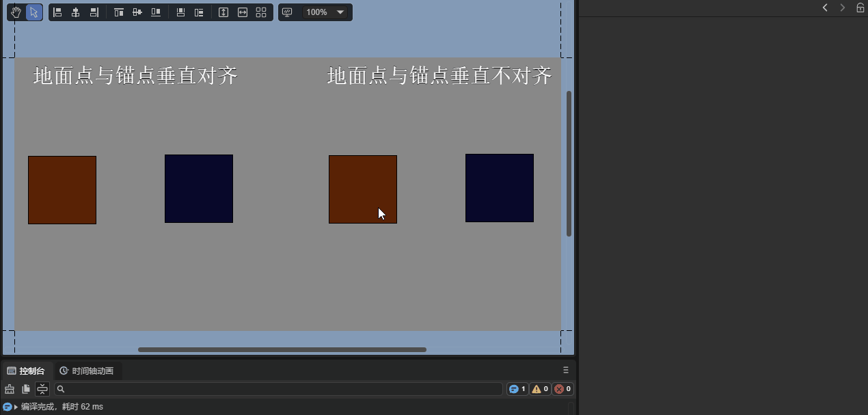The width and height of the screenshot is (868, 415).
Task: Expand the 编译完成 log entry
Action: click(x=15, y=406)
